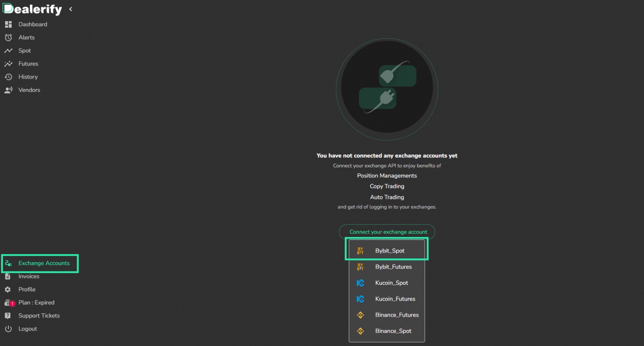Navigate to Futures
The image size is (644, 346).
(28, 64)
